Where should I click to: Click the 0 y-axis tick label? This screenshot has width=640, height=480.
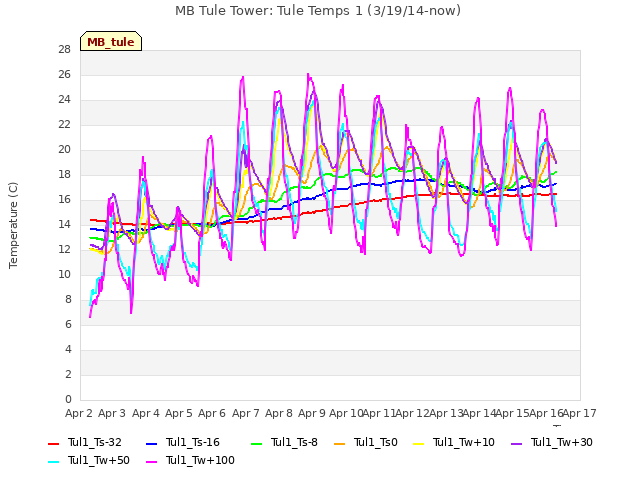coord(68,399)
